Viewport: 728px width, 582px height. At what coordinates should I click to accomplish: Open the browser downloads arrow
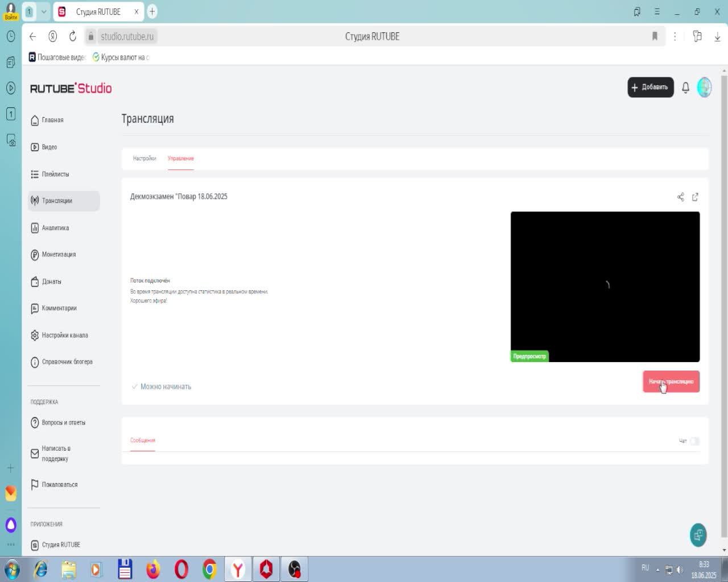pos(717,36)
